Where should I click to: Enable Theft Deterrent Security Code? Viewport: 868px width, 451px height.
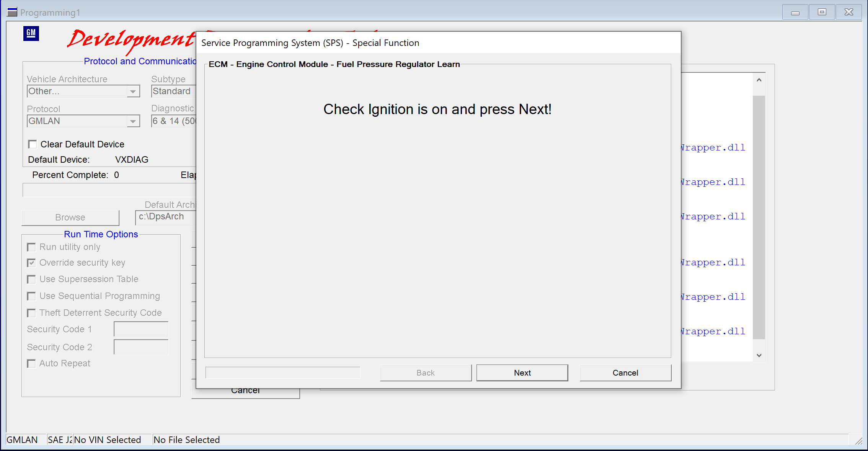click(x=31, y=313)
